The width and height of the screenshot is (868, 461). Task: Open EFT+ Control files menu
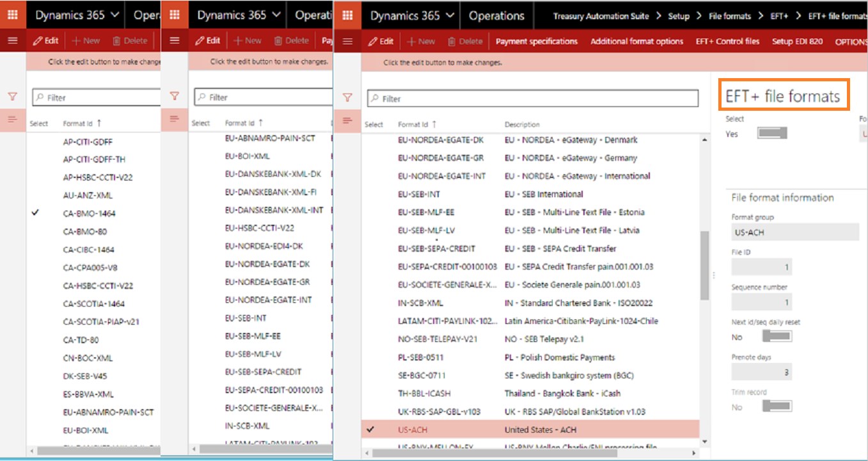pyautogui.click(x=727, y=41)
